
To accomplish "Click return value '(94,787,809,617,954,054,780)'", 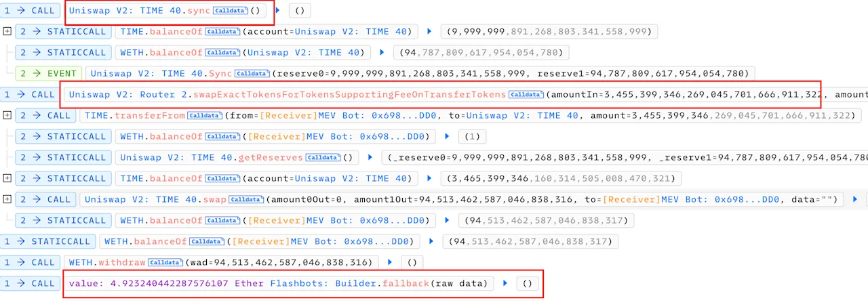I will pyautogui.click(x=480, y=53).
